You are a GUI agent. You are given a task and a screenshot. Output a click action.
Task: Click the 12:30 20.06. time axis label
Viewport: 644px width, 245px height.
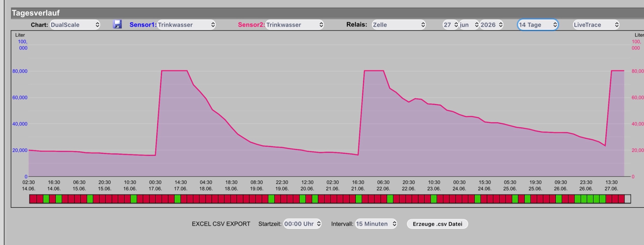[307, 185]
